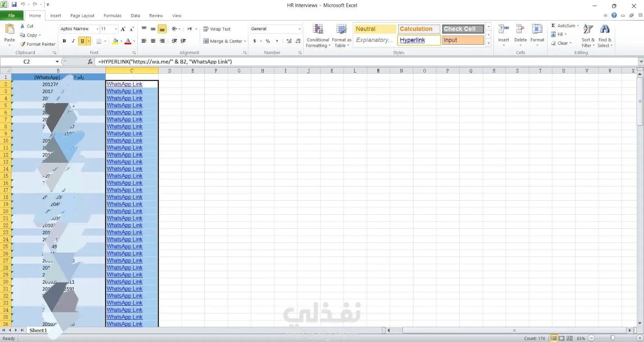Expand the cell styles gallery
This screenshot has width=644, height=342.
tap(489, 43)
